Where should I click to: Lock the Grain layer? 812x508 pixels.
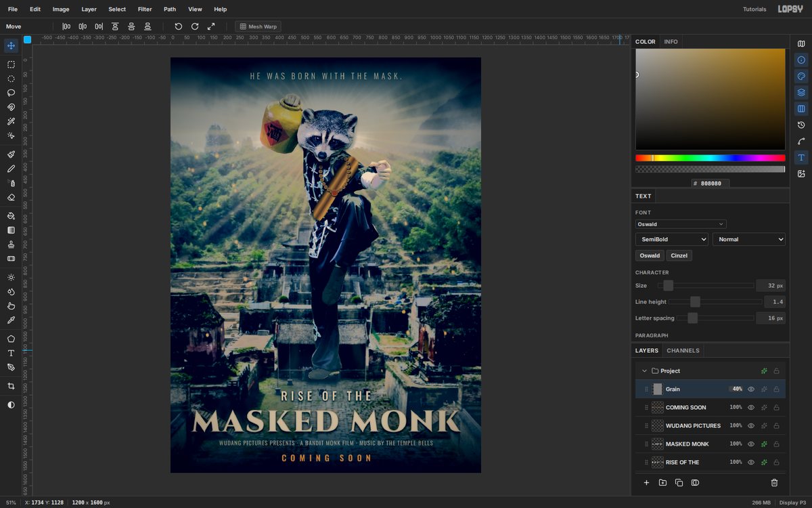tap(776, 389)
